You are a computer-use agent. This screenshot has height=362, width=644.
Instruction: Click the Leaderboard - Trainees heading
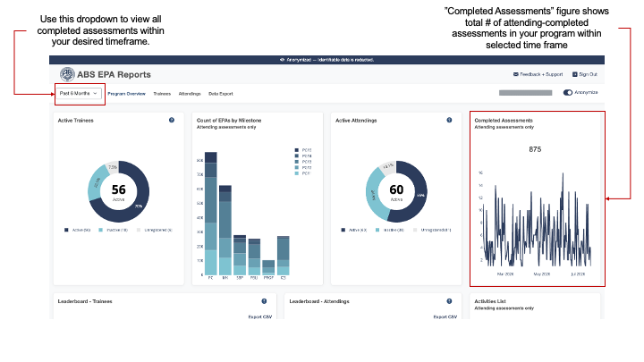pyautogui.click(x=85, y=301)
